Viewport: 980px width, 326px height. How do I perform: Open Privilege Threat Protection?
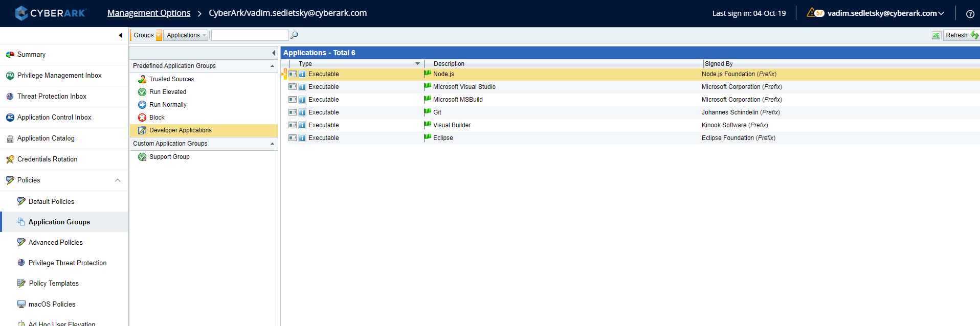click(68, 263)
